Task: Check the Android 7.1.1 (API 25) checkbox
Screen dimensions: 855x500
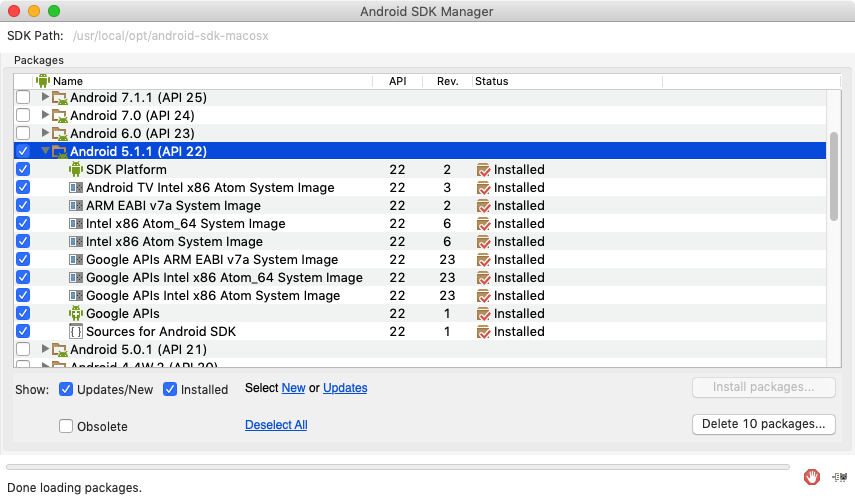Action: click(x=23, y=98)
